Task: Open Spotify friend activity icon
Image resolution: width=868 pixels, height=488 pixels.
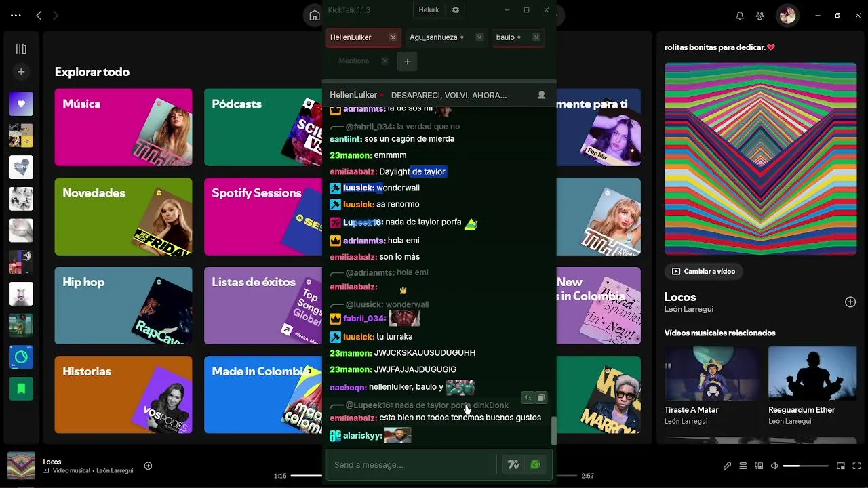Action: tap(759, 16)
